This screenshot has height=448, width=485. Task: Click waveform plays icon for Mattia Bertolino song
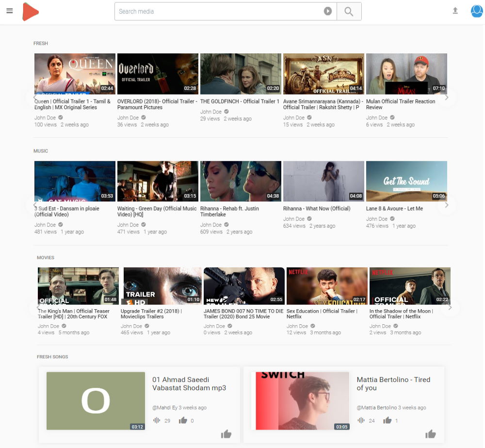[361, 420]
